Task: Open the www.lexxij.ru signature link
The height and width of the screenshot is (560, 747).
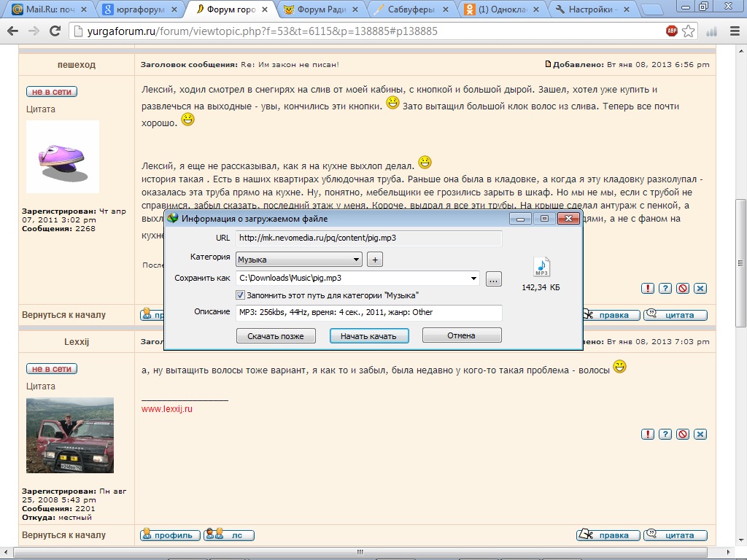Action: [x=166, y=409]
